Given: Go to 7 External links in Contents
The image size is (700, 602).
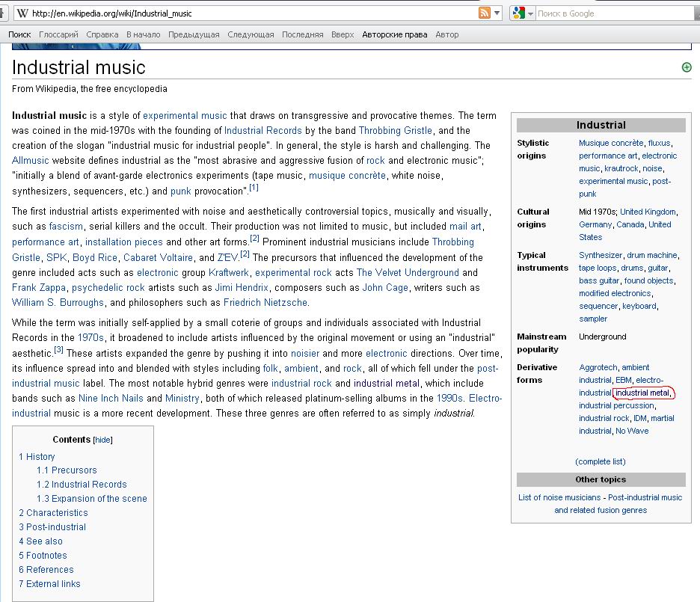Looking at the screenshot, I should (x=49, y=584).
